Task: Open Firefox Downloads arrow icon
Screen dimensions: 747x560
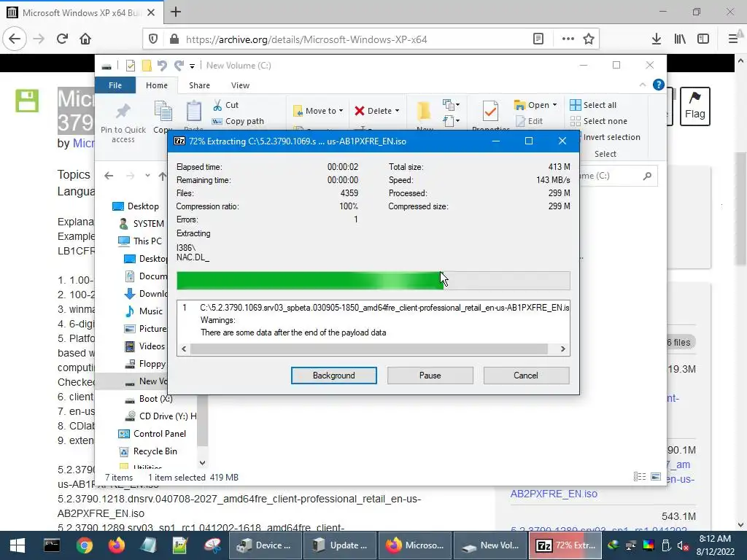Action: pos(657,39)
